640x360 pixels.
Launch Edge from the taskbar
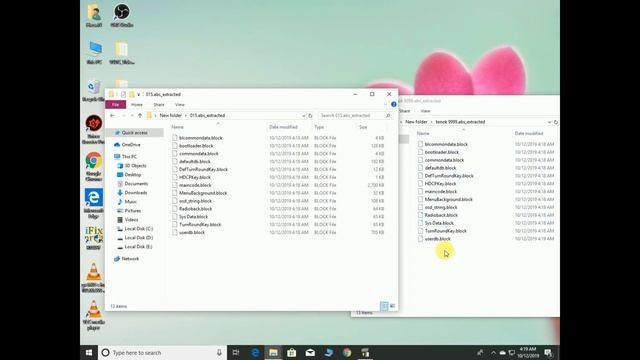tap(255, 353)
